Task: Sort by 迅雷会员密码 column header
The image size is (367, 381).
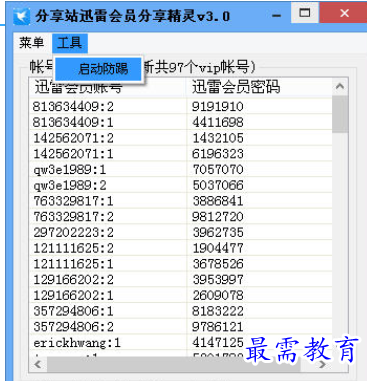Action: (259, 87)
